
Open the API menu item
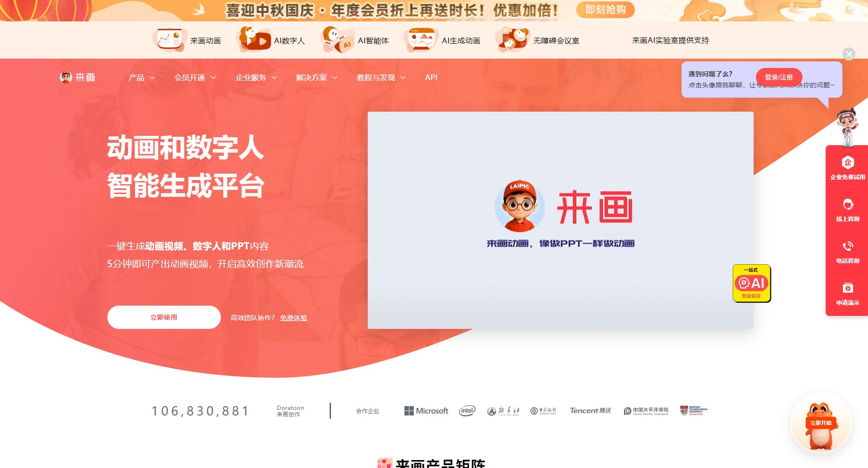click(x=431, y=77)
